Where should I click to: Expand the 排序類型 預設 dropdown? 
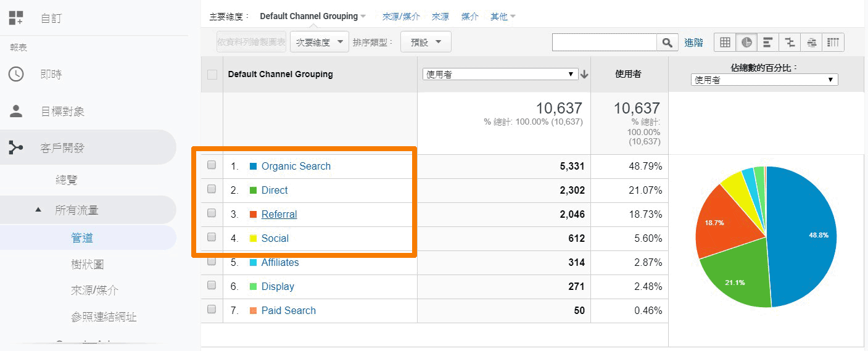pos(426,42)
